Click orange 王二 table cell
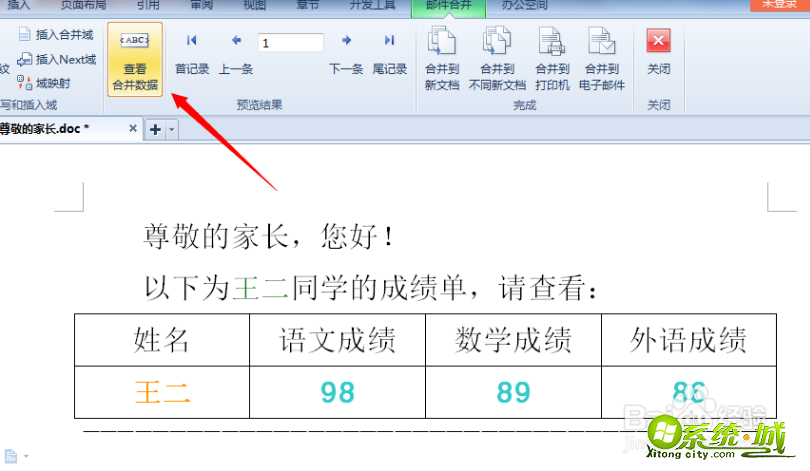Viewport: 810px width, 471px height. (162, 392)
